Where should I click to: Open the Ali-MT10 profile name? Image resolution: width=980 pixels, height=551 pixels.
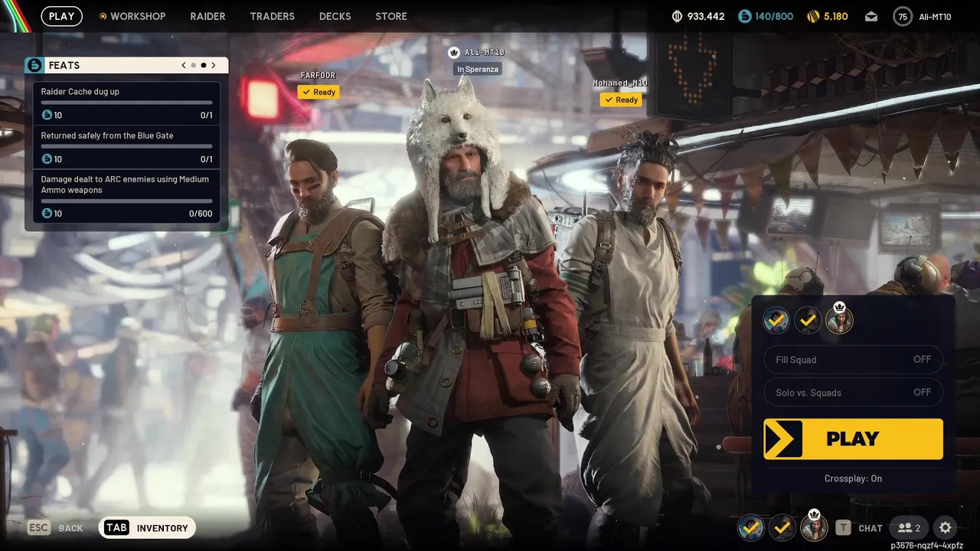tap(935, 16)
